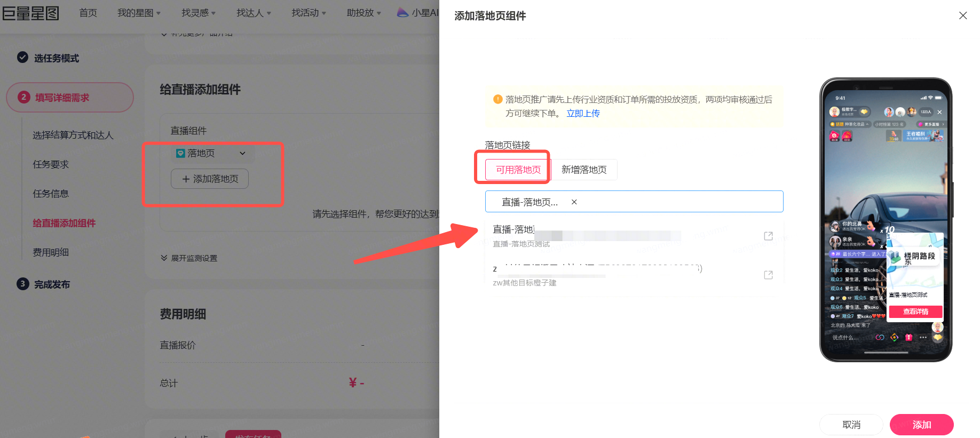Click the 巨量星图 logo
This screenshot has height=438, width=980.
tap(31, 13)
